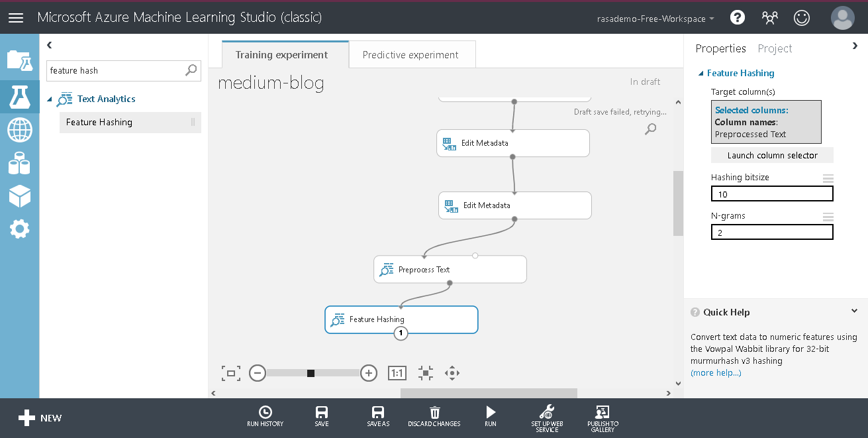The image size is (868, 438).
Task: Open the Hashing bitsize parameter menu icon
Action: [828, 178]
